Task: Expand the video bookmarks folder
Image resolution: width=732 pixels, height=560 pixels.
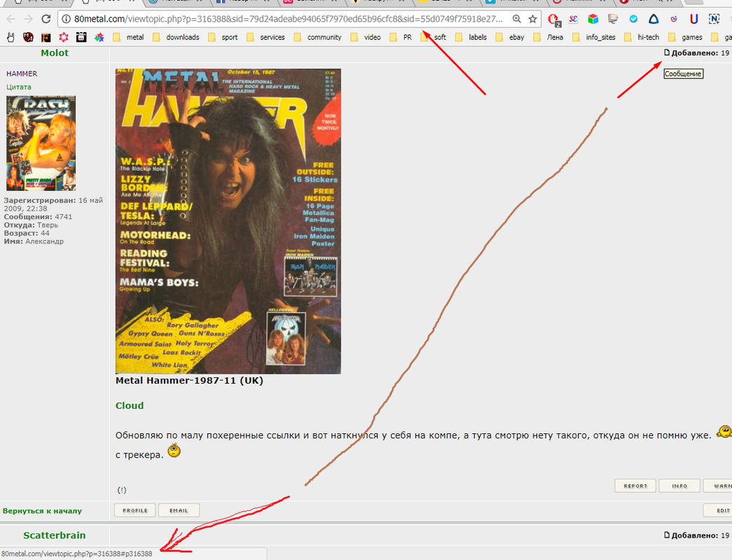Action: pos(366,37)
